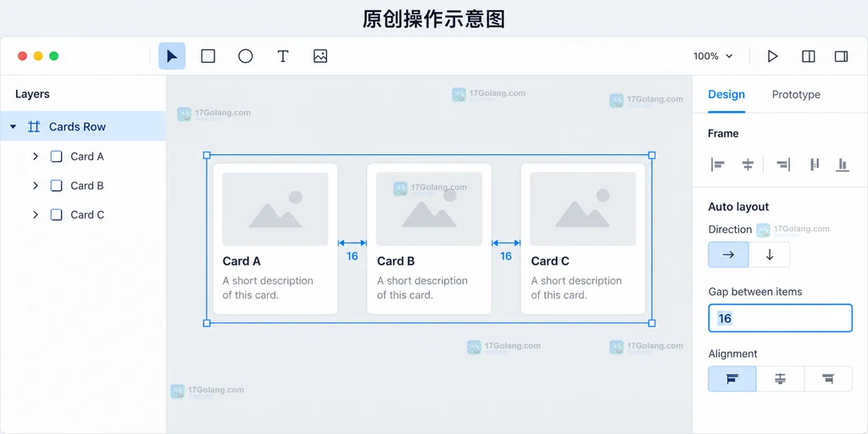Toggle the right sidebar panel icon
868x434 pixels.
pyautogui.click(x=842, y=56)
